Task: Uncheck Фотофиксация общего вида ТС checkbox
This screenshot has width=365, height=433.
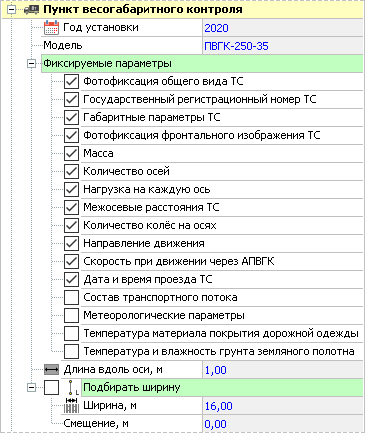Action: tap(71, 82)
